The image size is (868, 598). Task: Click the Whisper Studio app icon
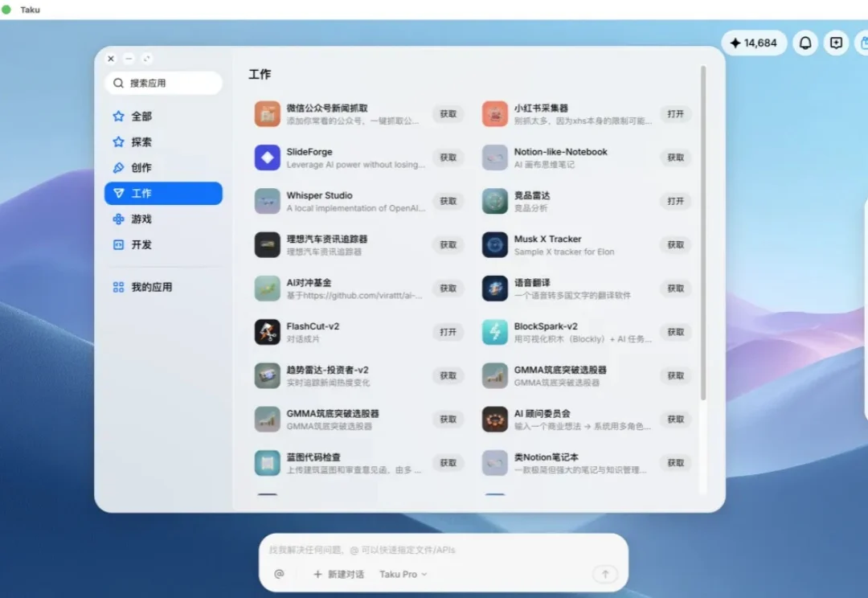pos(267,201)
